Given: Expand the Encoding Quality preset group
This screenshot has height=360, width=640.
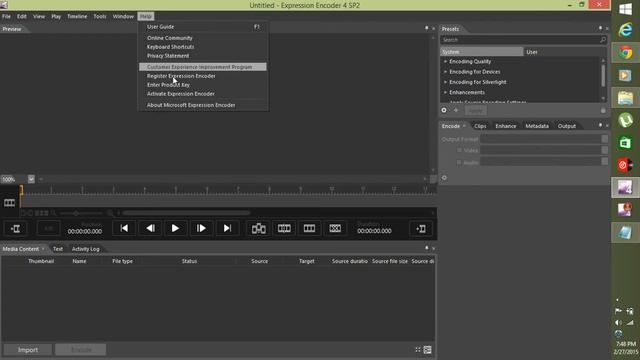Looking at the screenshot, I should [446, 61].
